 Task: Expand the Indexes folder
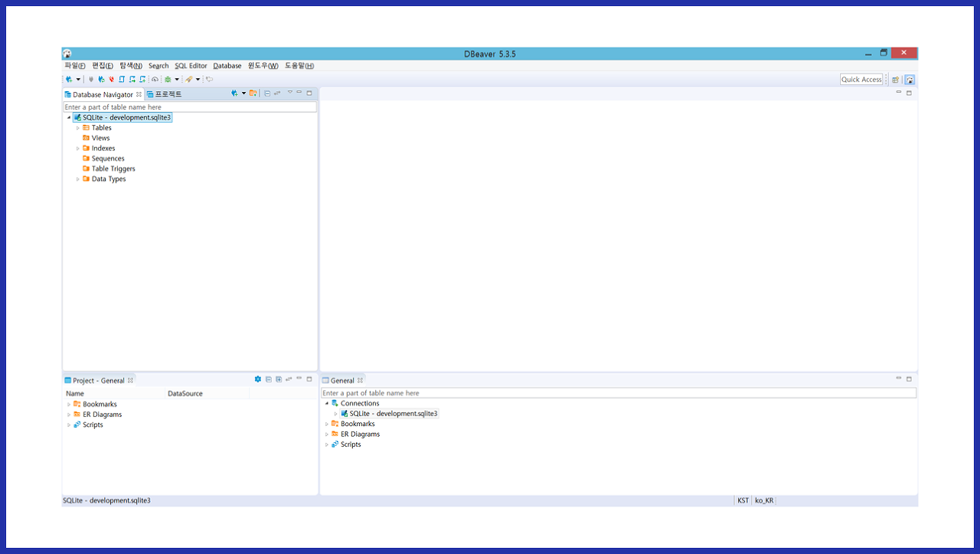coord(78,149)
